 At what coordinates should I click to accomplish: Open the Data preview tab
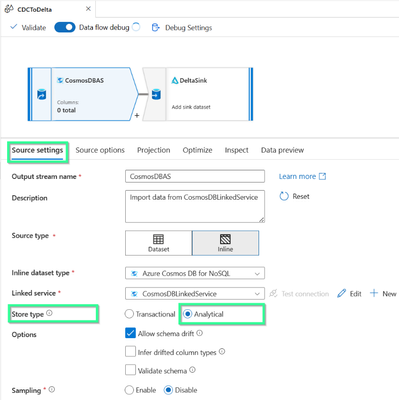pyautogui.click(x=282, y=150)
